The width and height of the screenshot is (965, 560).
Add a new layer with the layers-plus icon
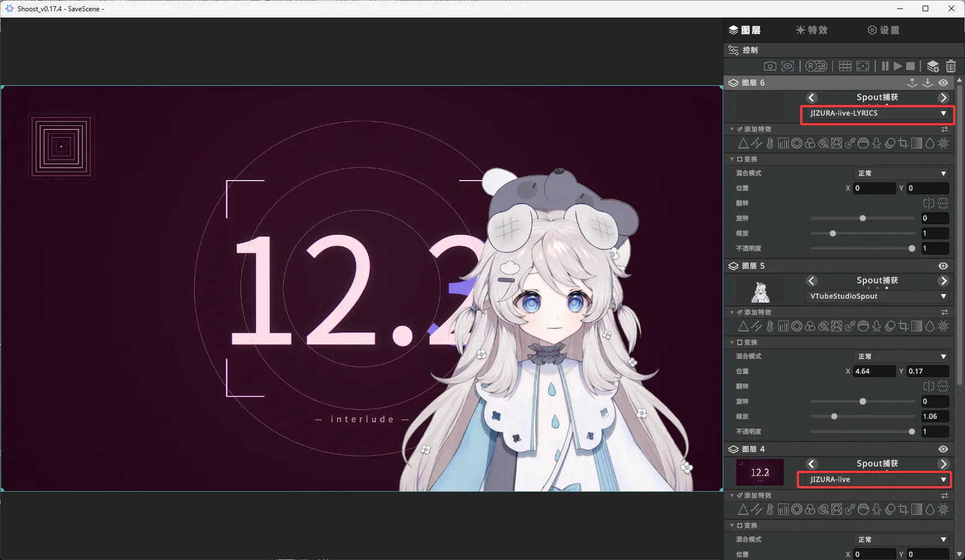coord(933,66)
